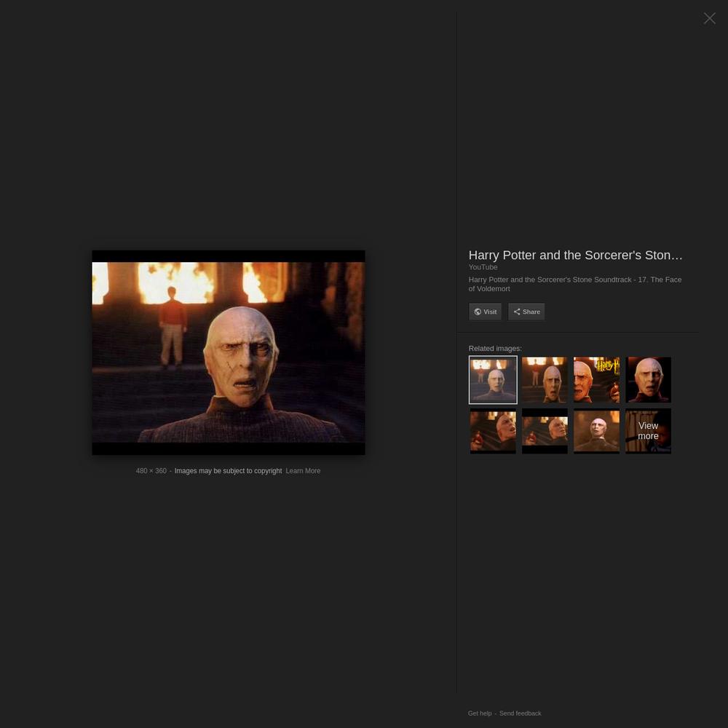This screenshot has height=728, width=728.
Task: Select the second thumbnail in the top related row
Action: click(x=545, y=380)
